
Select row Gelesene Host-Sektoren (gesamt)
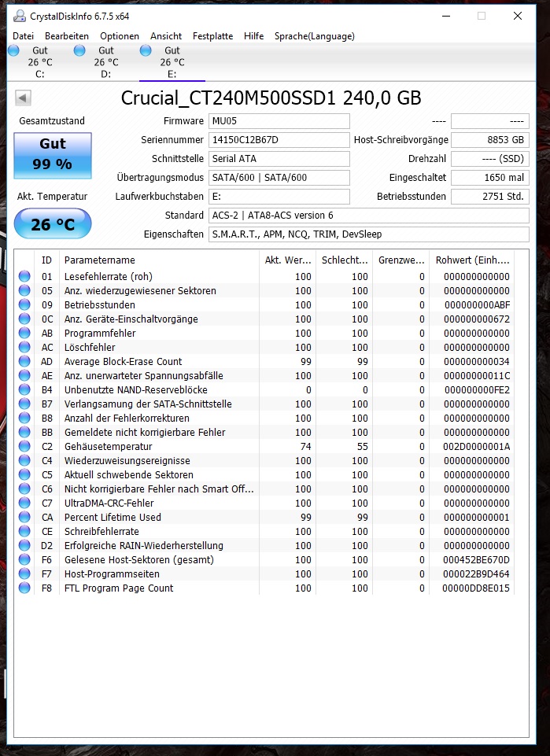[x=264, y=560]
